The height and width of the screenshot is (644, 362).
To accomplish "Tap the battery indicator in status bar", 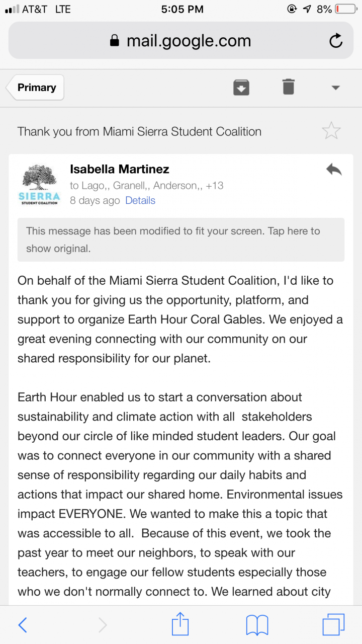I will 344,9.
